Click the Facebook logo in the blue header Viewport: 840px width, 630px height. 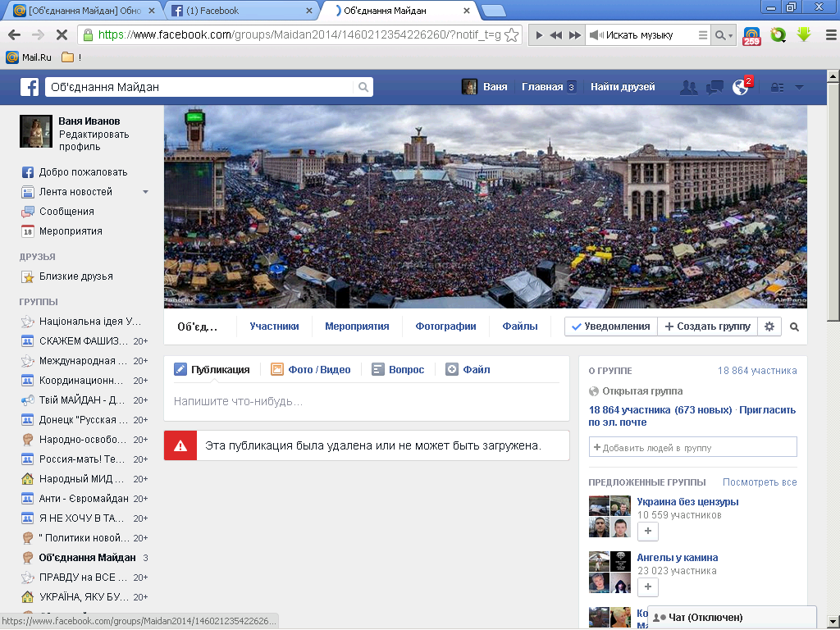(x=30, y=87)
